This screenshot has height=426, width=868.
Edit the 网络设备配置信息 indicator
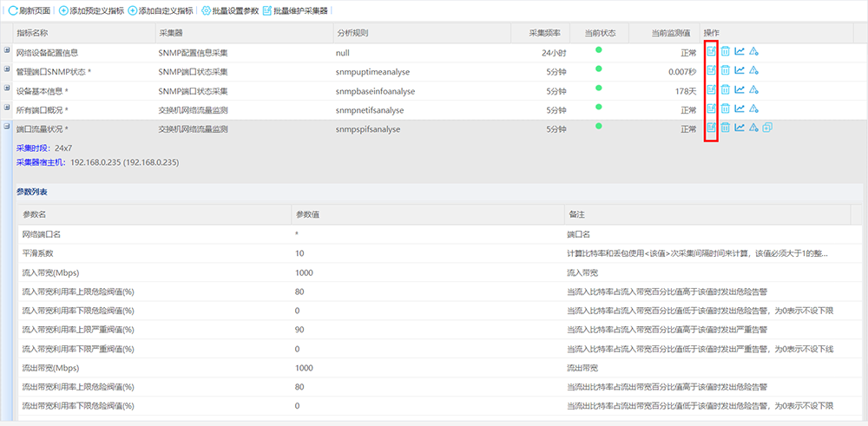[x=712, y=51]
